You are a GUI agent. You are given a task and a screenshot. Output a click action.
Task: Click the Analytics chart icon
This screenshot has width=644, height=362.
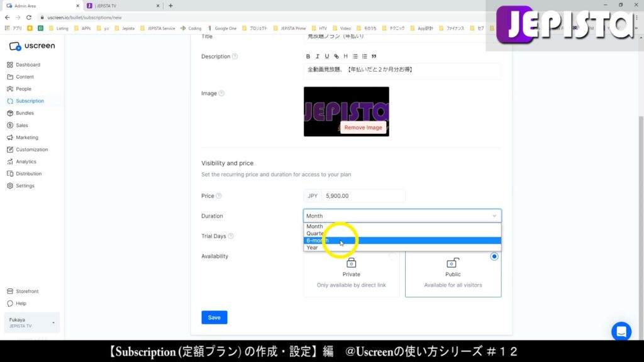pyautogui.click(x=10, y=162)
